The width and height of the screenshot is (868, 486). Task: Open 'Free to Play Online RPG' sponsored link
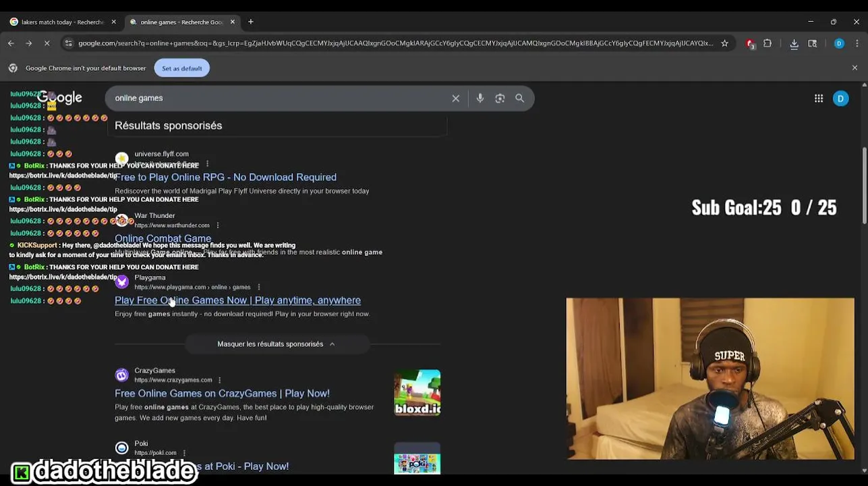[225, 178]
